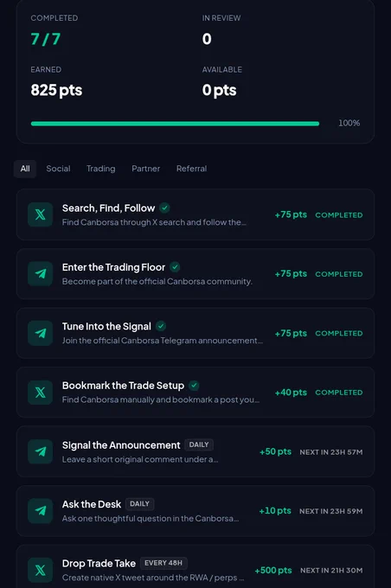Click checkmark badge beside Enter the Trading Floor
Screen dimensions: 391x588
175,266
